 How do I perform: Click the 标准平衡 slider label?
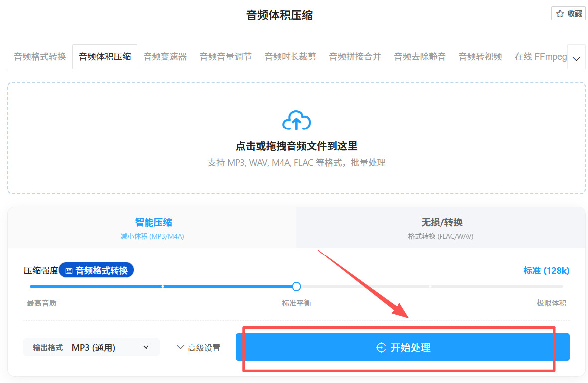(x=296, y=303)
